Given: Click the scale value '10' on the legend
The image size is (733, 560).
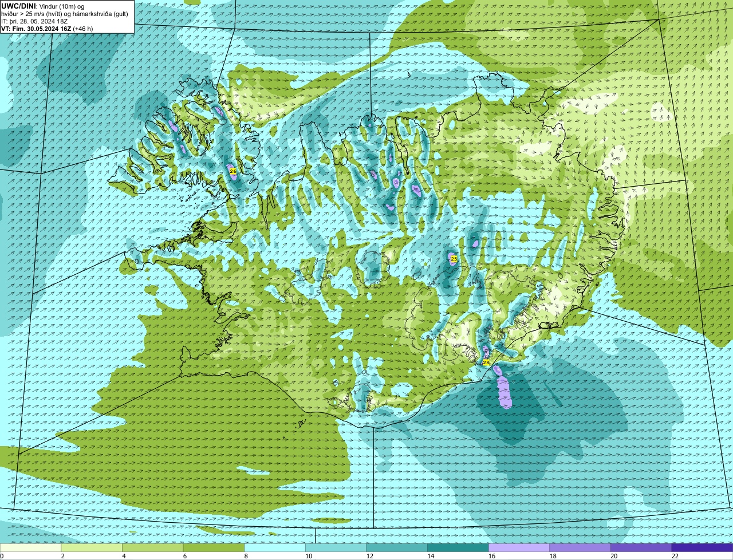Looking at the screenshot, I should [309, 556].
